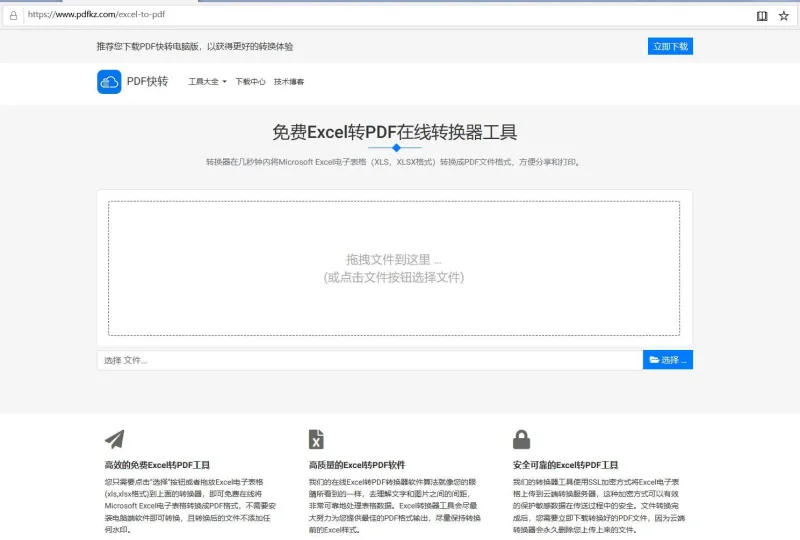Click the 安全可靠的Excel转PDF工具 heading
800x540 pixels.
point(565,465)
